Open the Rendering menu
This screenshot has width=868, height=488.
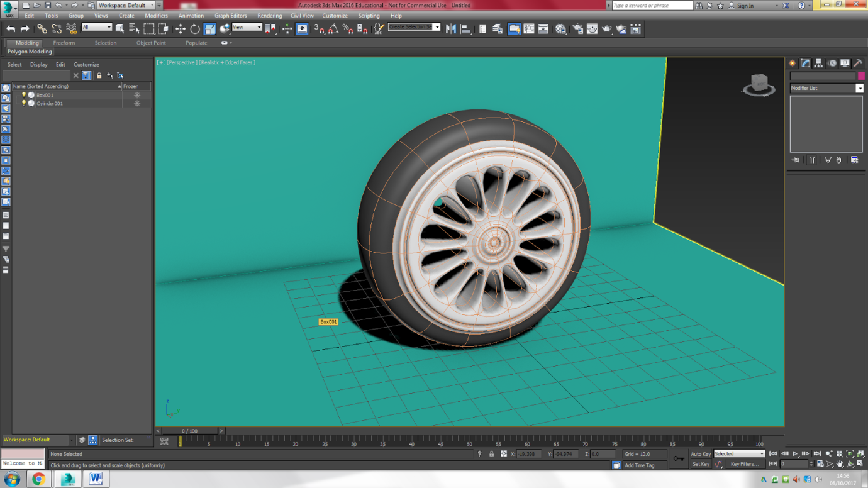pyautogui.click(x=269, y=16)
